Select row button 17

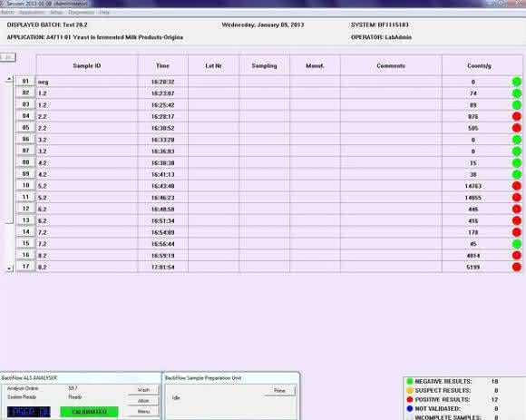[x=25, y=267]
